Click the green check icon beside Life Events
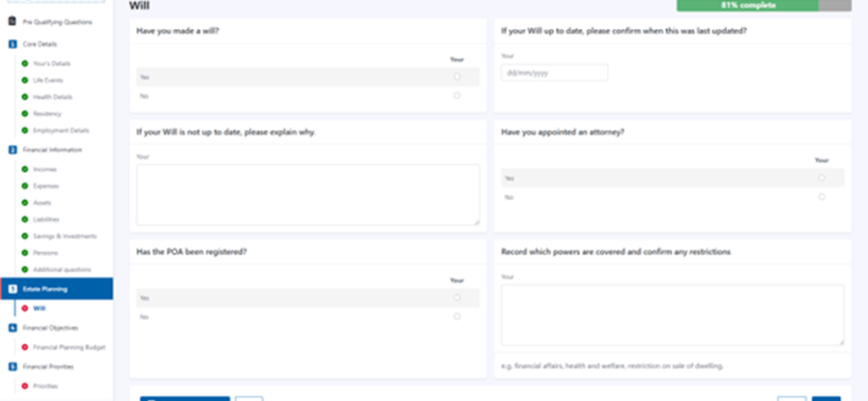 click(x=25, y=80)
